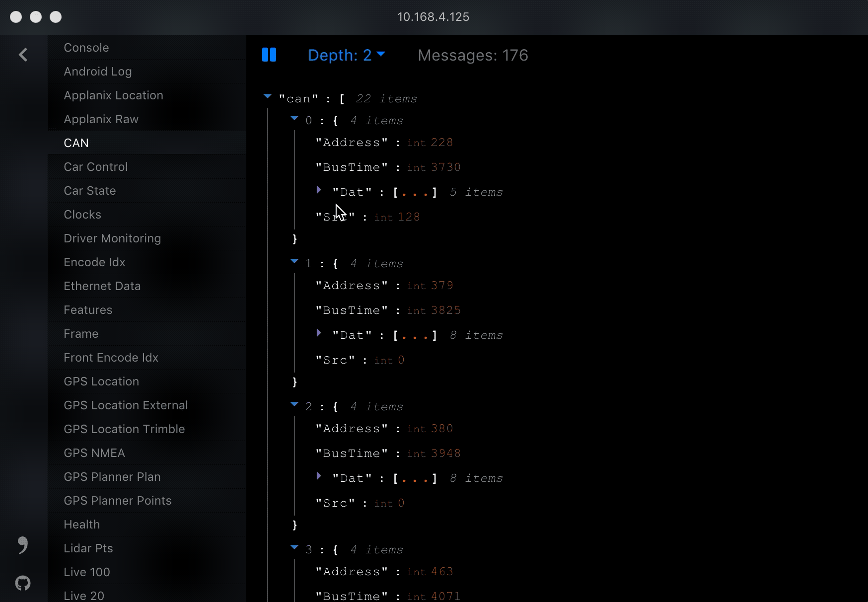The image size is (868, 602).
Task: Collapse item 0 object
Action: [x=294, y=118]
